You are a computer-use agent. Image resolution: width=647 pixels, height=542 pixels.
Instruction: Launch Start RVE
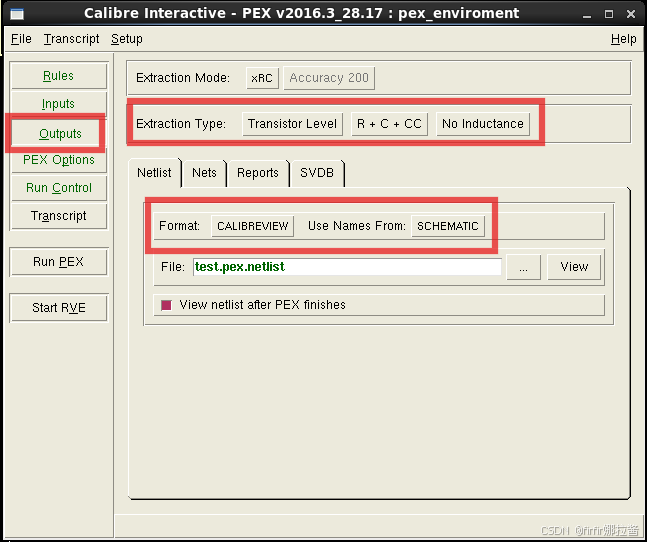(x=58, y=307)
